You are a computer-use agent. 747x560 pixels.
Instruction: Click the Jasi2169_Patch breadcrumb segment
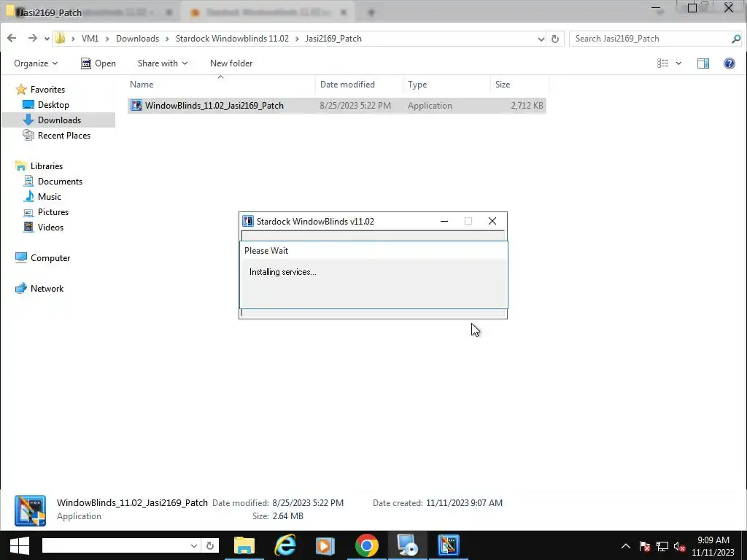[333, 39]
